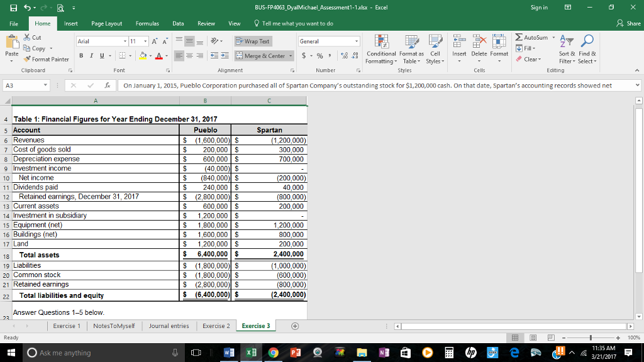Toggle underline formatting
Viewport: 644px width, 362px height.
101,55
